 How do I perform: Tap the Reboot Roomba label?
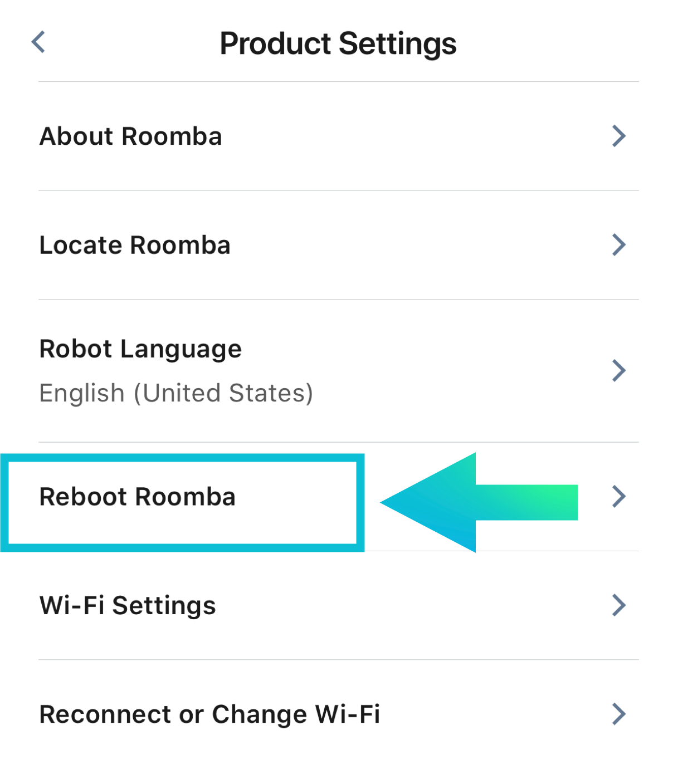pyautogui.click(x=137, y=497)
